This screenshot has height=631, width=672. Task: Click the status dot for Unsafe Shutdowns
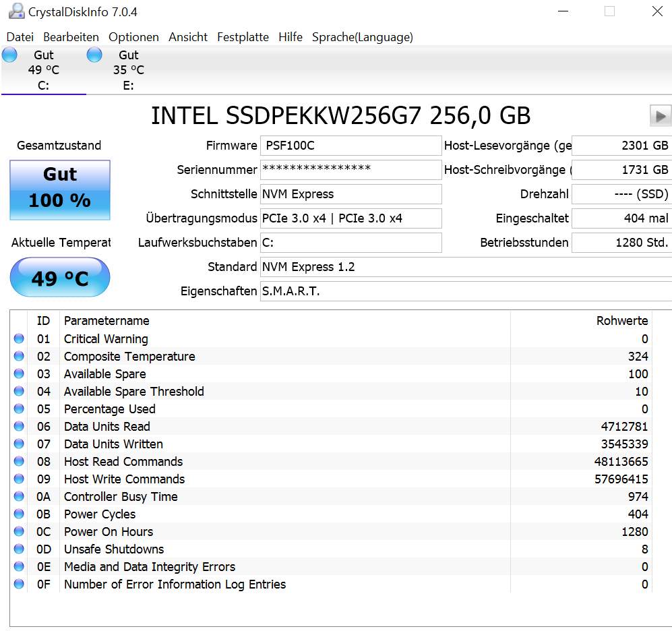[19, 549]
